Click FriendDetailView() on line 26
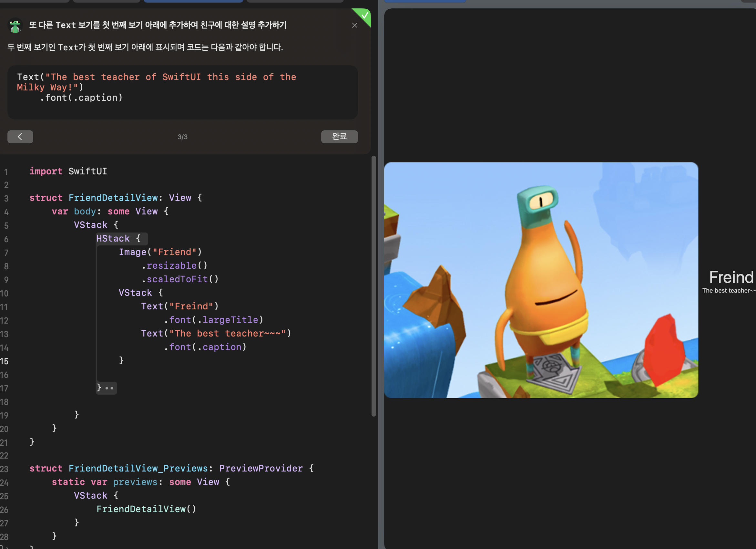Screen dimensions: 756x549 (x=146, y=509)
